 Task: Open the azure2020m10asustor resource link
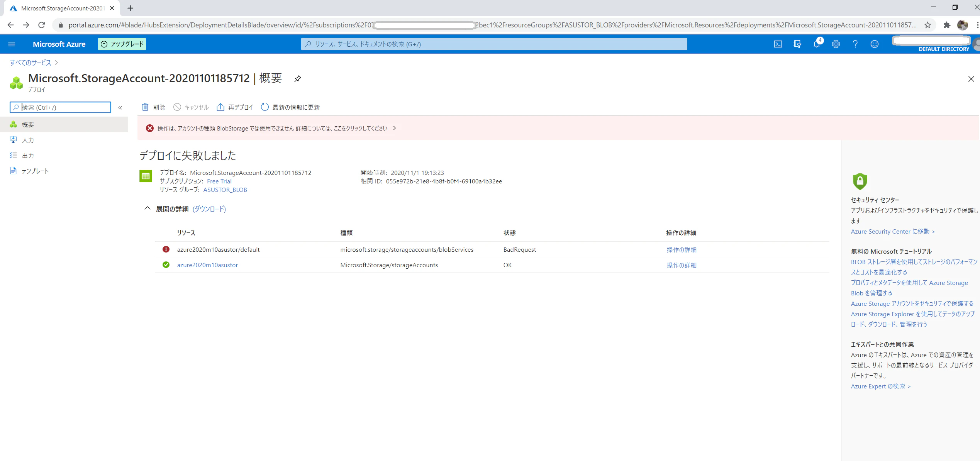coord(207,265)
